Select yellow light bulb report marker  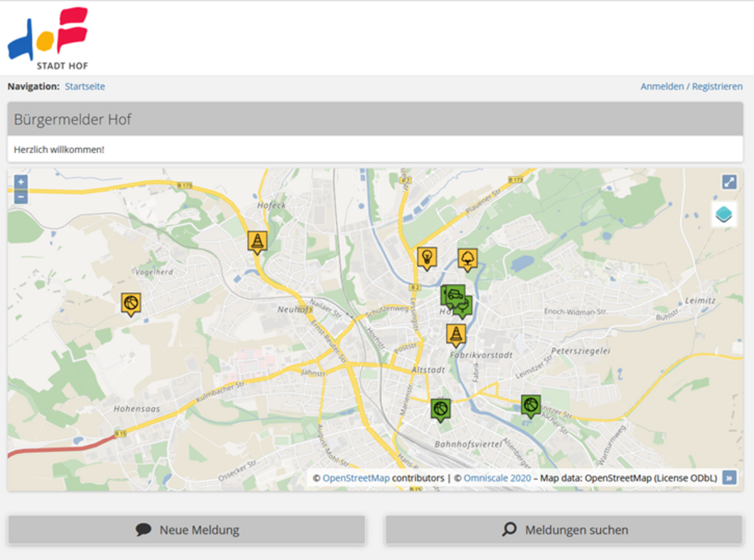click(x=427, y=258)
